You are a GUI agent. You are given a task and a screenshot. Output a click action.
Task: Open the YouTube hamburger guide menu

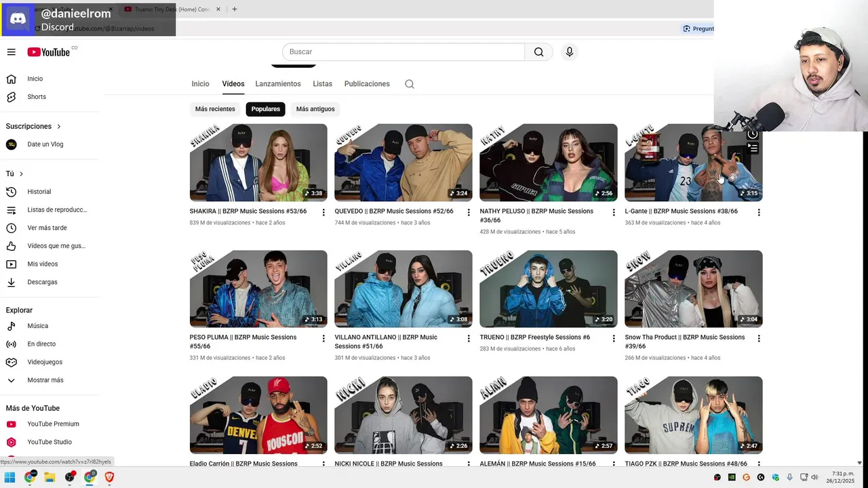click(x=11, y=52)
